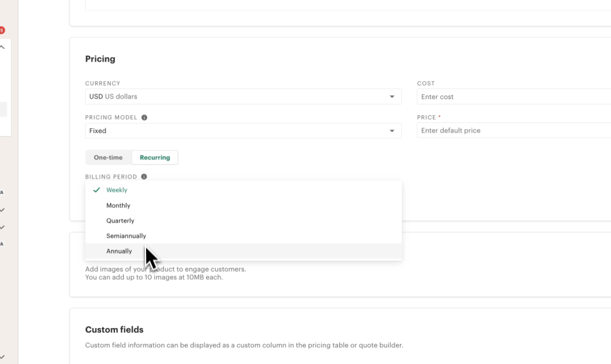Choose Annually from the billing period list

(x=119, y=251)
